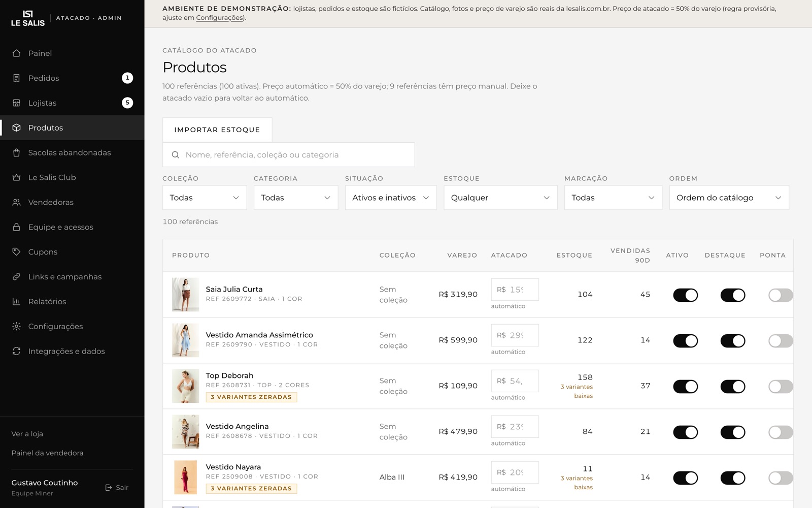Click the Le Salis logo
812x508 pixels.
tap(28, 18)
